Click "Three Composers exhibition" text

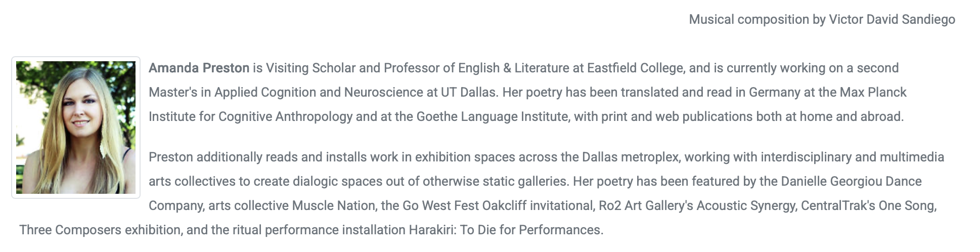(100, 230)
